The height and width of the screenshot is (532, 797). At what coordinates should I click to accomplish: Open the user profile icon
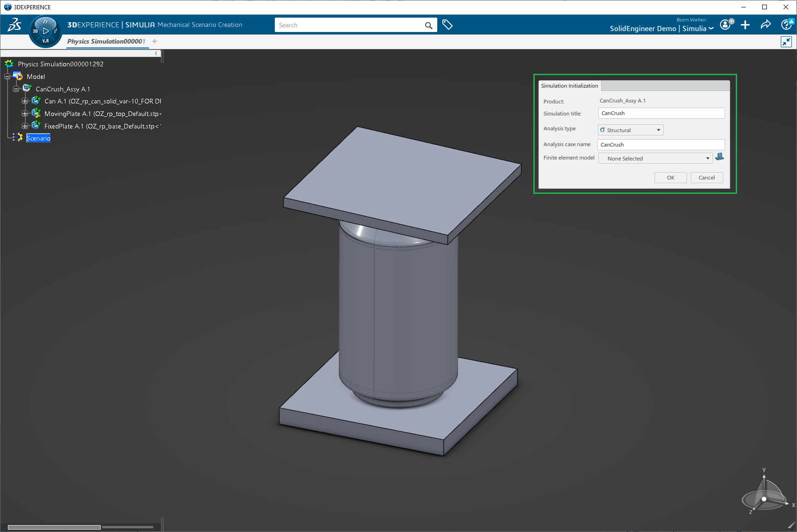click(726, 25)
